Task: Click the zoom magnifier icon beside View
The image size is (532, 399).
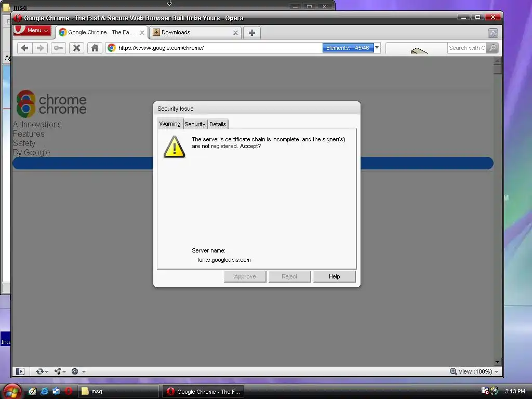Action: pos(453,371)
